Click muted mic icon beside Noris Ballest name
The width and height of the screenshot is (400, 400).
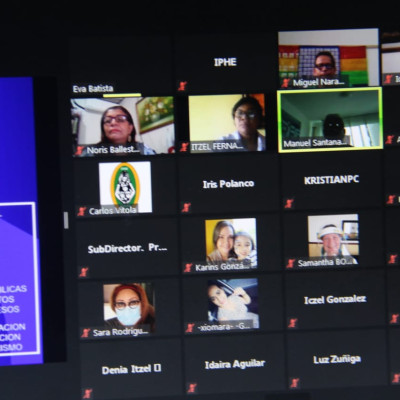(79, 151)
